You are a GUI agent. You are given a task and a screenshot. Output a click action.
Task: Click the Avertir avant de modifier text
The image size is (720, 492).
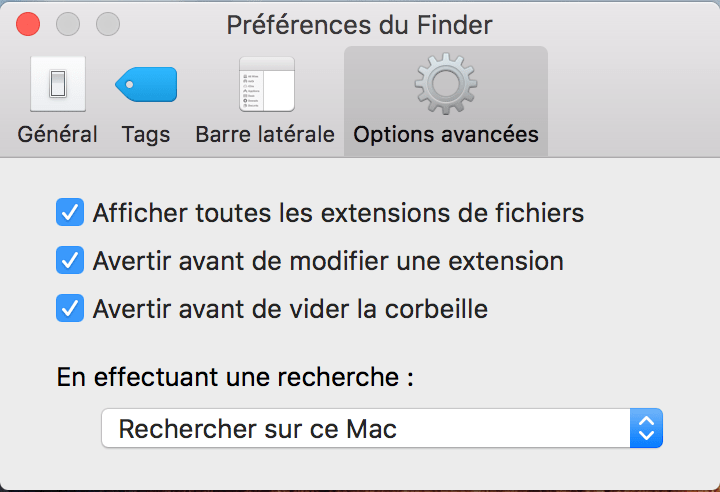tap(328, 262)
